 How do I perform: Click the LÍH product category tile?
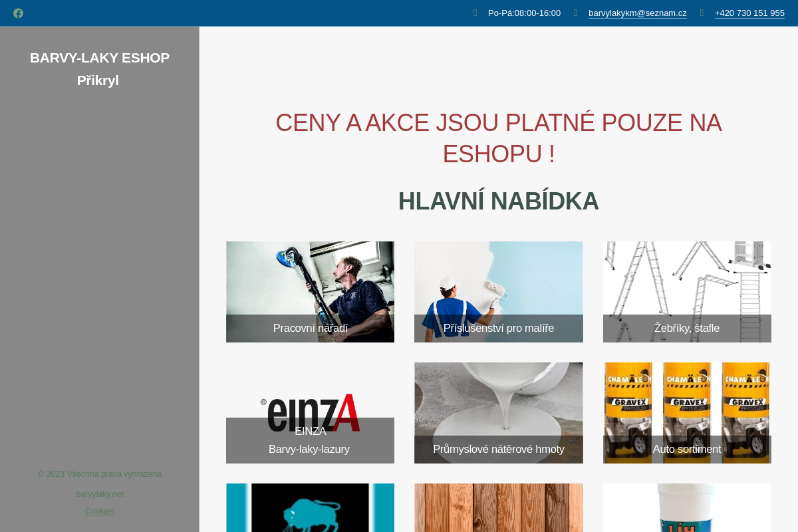(x=687, y=507)
